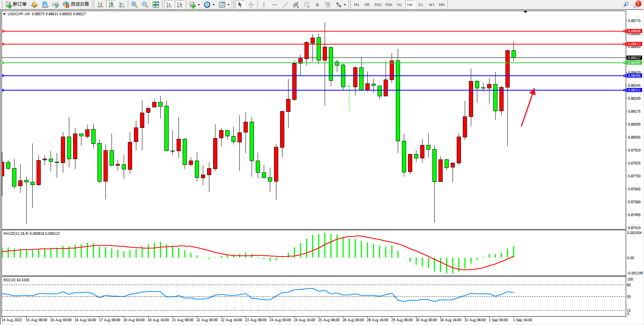Viewport: 644px width, 325px height.
Task: Toggle the AutoTrading (自动交易) button
Action: 76,5
